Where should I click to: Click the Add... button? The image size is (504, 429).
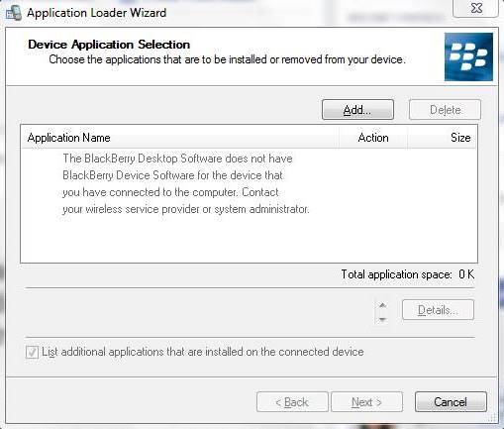[357, 110]
